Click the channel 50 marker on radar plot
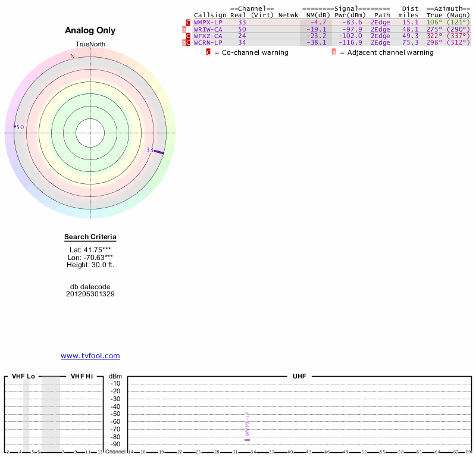Screen dimensions: 476x457 click(15, 127)
